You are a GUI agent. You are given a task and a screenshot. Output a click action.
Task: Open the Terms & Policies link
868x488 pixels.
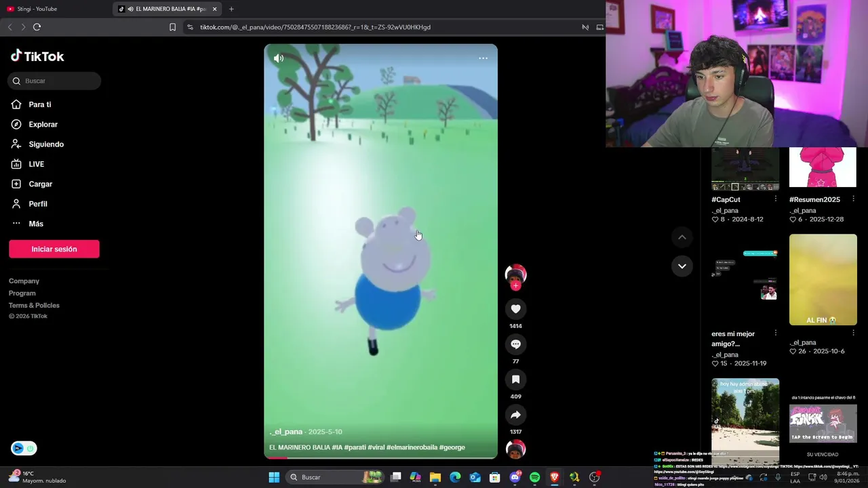(x=34, y=305)
